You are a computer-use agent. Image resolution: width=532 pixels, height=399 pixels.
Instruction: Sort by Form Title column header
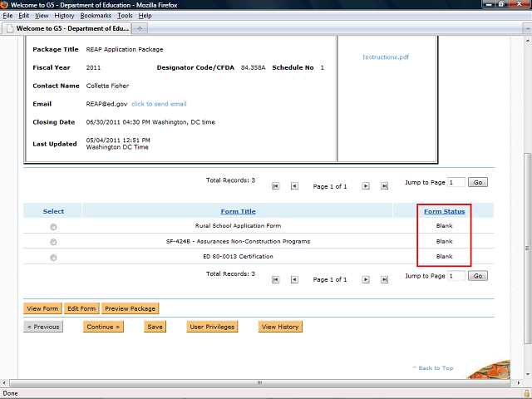click(239, 211)
